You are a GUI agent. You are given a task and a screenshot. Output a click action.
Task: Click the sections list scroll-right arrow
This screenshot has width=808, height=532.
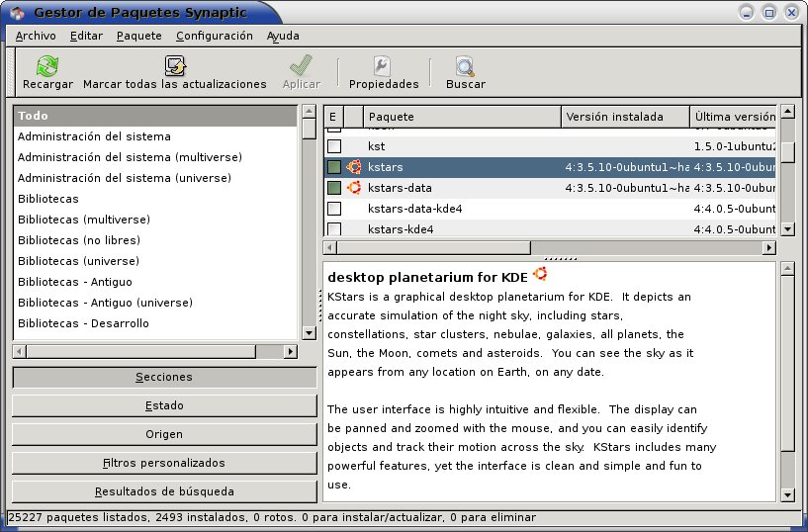pos(291,351)
